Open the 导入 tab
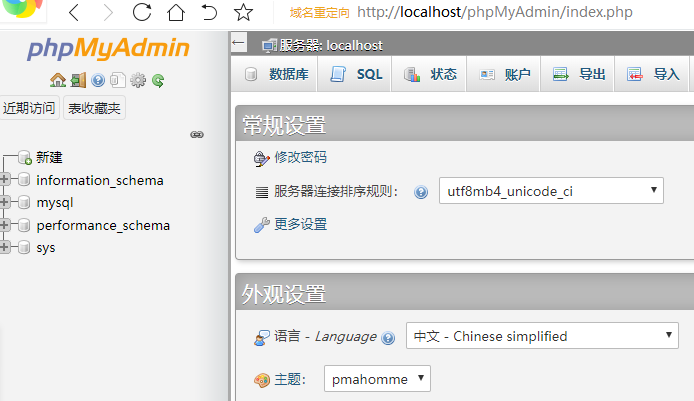 click(652, 74)
